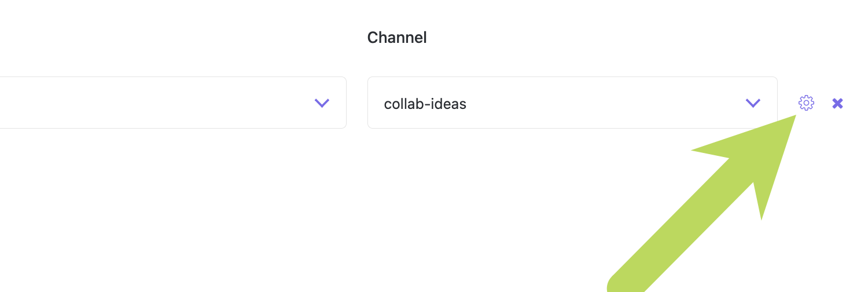Tap the purple down arrow in the left box

coord(322,103)
